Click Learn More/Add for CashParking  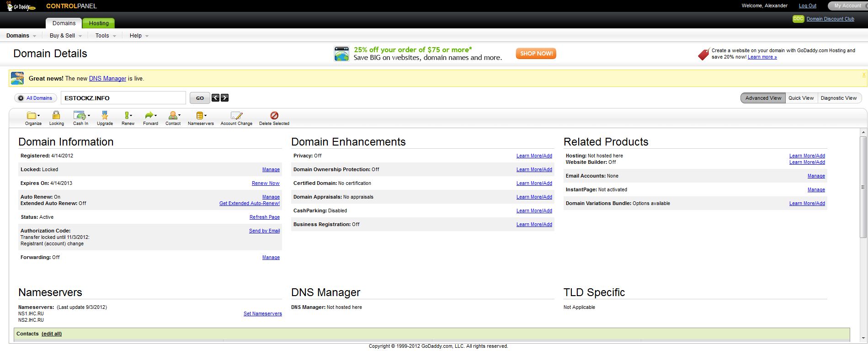(x=534, y=211)
